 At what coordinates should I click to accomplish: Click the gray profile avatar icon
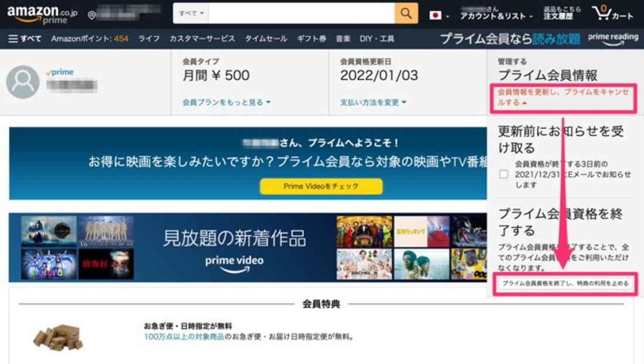[23, 82]
